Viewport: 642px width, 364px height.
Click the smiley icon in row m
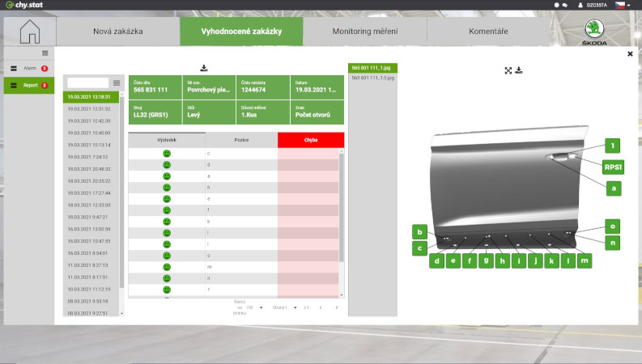coord(167,267)
